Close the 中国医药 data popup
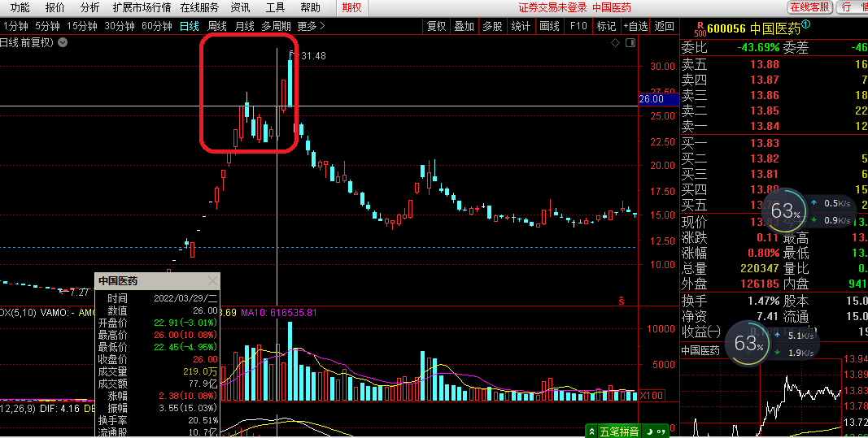Viewport: 868px width, 438px height. (212, 281)
